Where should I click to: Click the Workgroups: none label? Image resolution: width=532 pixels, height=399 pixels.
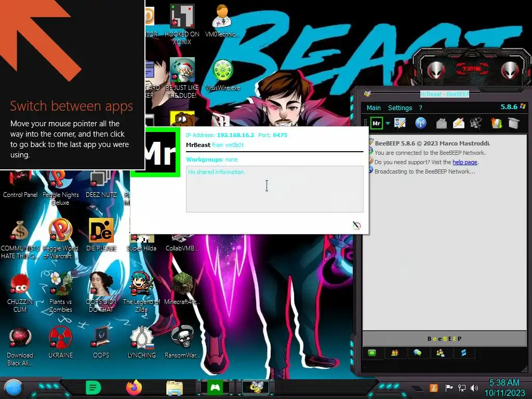click(x=212, y=159)
